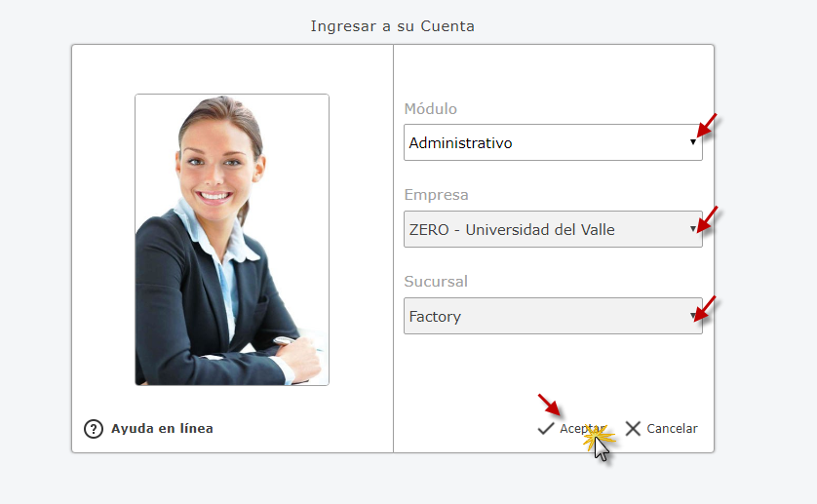Click the Administrativo value in Módulo field

coord(460,142)
